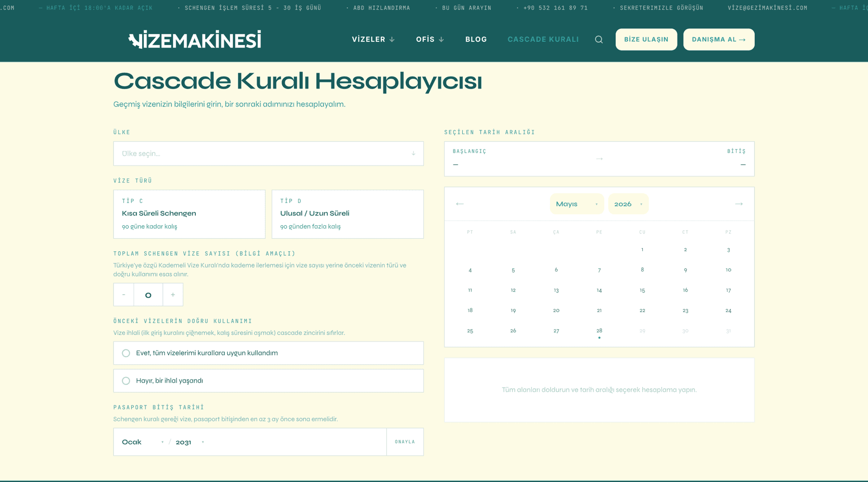Click 'Cascade Kuralı Hesaplayıcısı' heading
868x482 pixels.
pos(298,81)
